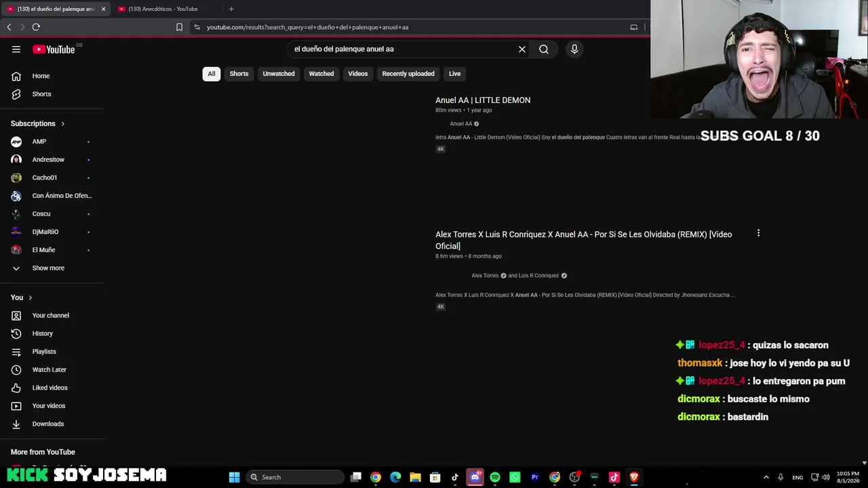Visit the Anuel AA channel link
The width and height of the screenshot is (868, 488).
pyautogui.click(x=460, y=124)
